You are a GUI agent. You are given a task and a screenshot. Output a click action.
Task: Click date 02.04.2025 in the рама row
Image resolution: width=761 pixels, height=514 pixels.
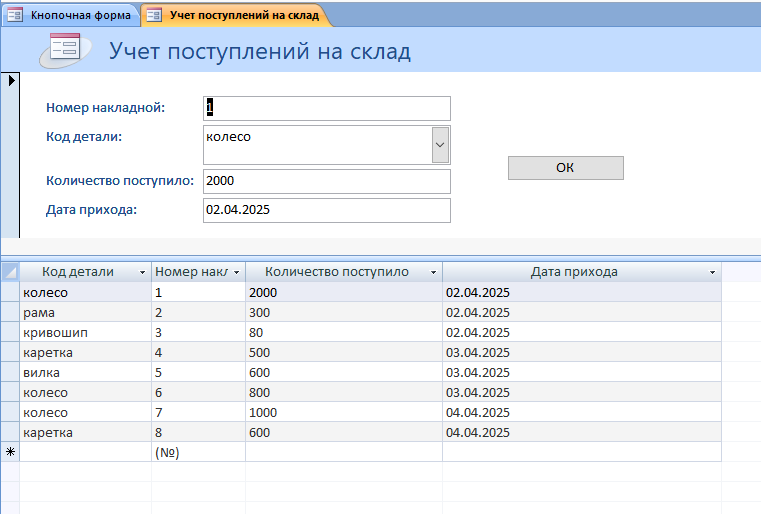coord(581,313)
